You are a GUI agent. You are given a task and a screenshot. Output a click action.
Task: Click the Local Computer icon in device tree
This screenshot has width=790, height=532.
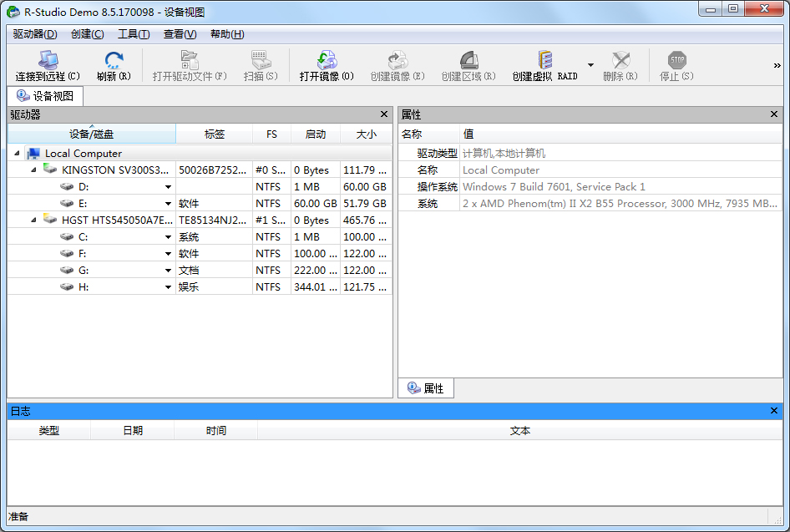33,153
